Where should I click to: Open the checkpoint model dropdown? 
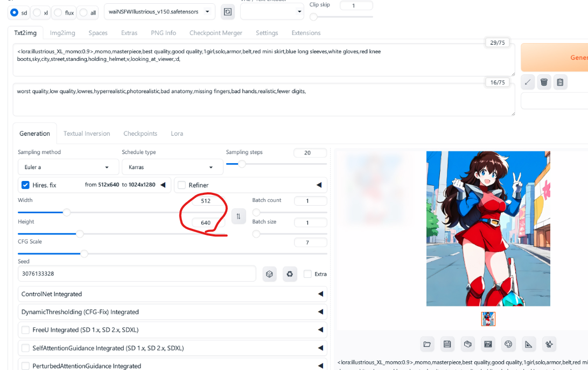pos(159,12)
